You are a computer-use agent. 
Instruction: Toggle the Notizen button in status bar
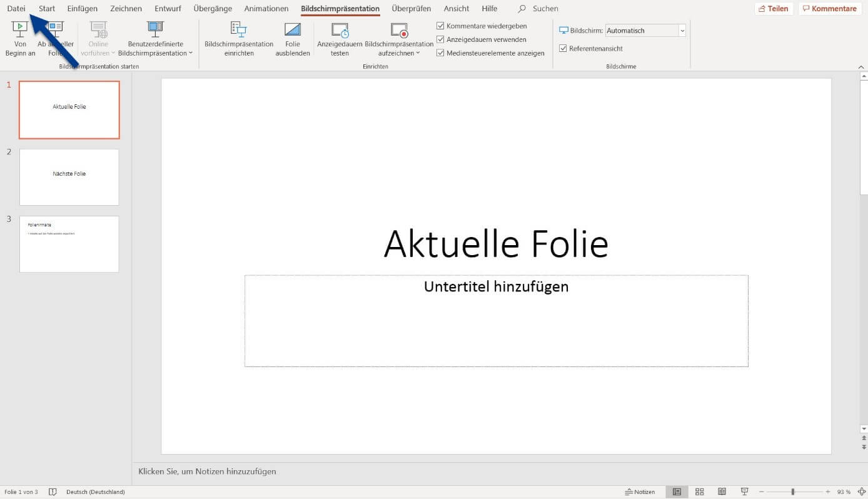[640, 492]
